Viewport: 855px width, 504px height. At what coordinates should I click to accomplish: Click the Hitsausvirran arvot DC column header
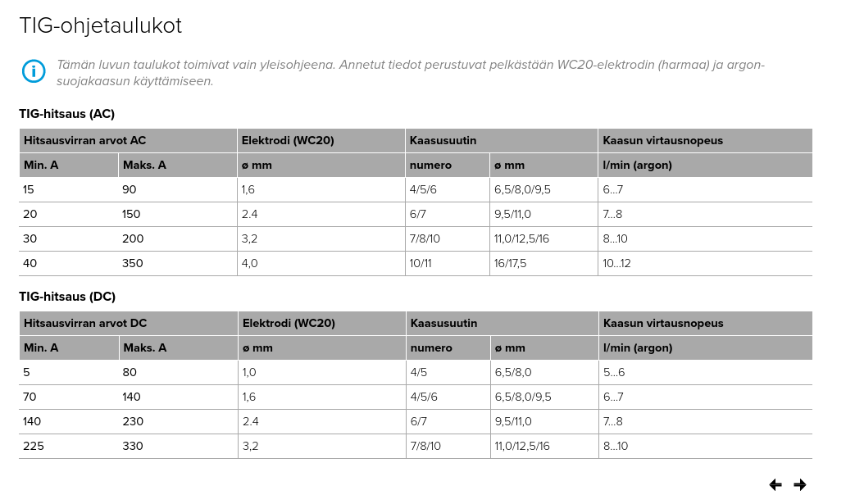click(85, 323)
